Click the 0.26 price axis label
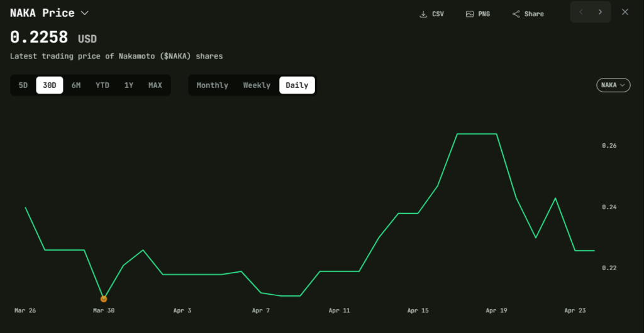644x333 pixels. tap(609, 146)
